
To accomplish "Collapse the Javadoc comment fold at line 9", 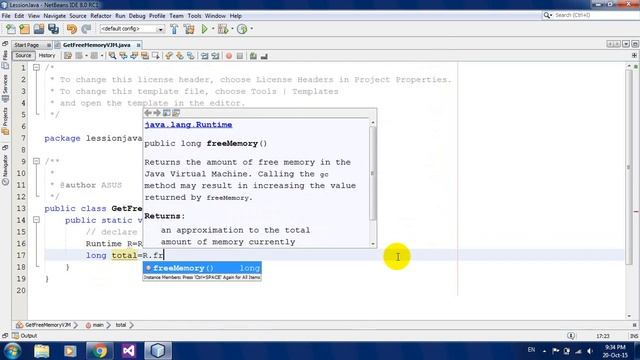I will (36, 161).
